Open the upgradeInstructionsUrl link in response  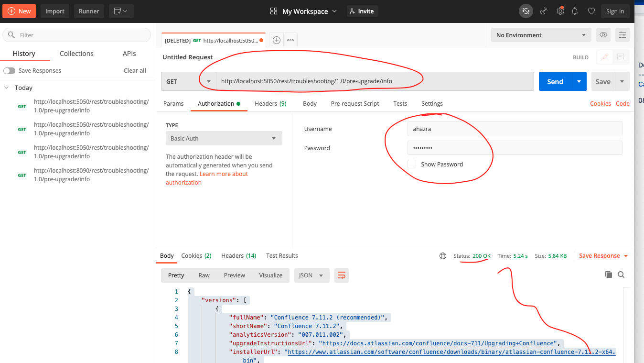(x=438, y=343)
